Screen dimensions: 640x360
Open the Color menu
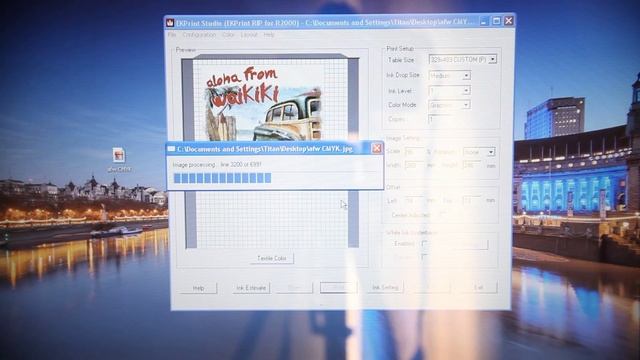click(x=228, y=35)
